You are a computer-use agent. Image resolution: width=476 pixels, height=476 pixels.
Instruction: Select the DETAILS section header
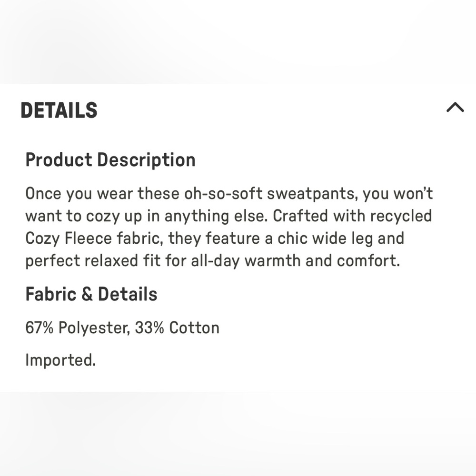tap(59, 110)
